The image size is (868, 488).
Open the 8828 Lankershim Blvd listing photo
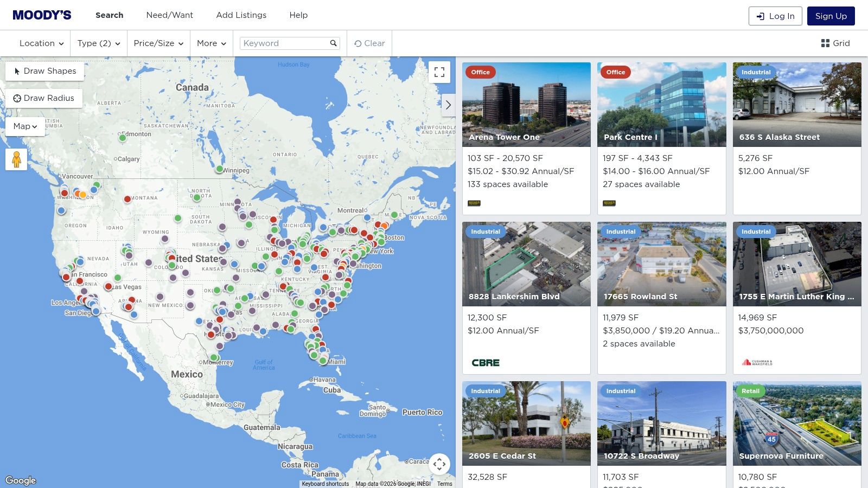[x=526, y=264]
